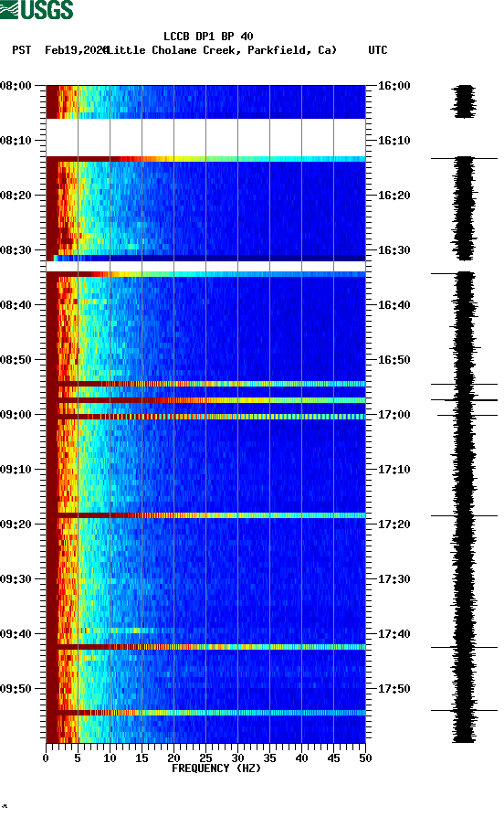Click the 16:50 UTC time label

[x=394, y=360]
